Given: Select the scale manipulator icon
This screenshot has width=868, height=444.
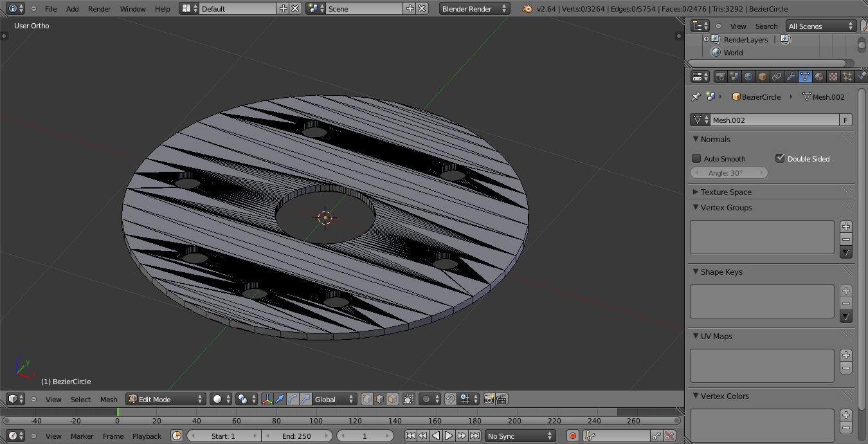Looking at the screenshot, I should click(x=305, y=399).
